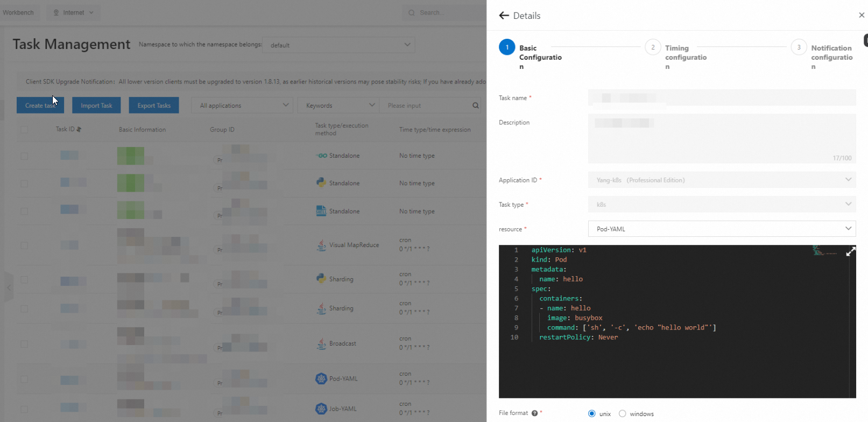Click the top search bar magnifier icon
The height and width of the screenshot is (422, 868).
pos(412,12)
